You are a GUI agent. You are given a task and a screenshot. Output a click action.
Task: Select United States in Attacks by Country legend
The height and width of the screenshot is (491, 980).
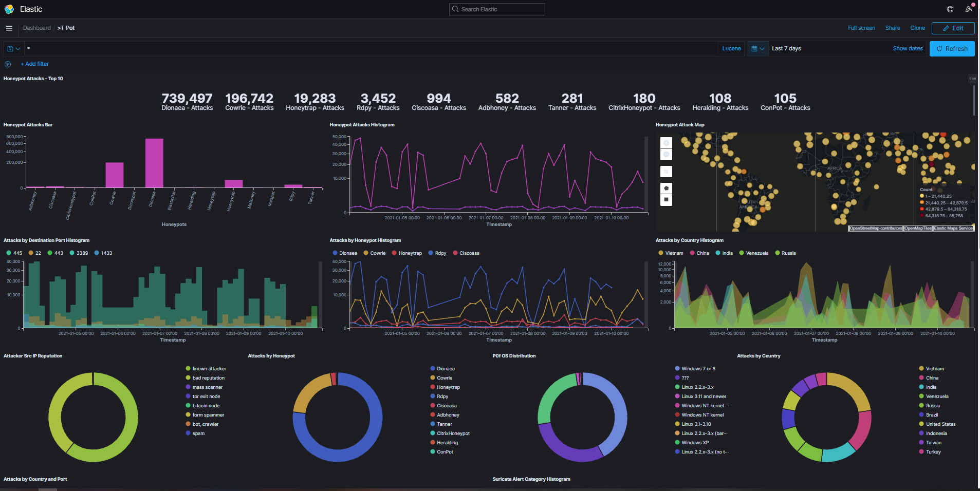pos(937,424)
